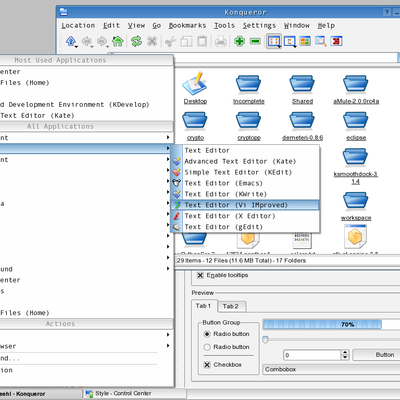The height and width of the screenshot is (400, 400).
Task: Click the Paste clipboard icon
Action: click(x=202, y=41)
